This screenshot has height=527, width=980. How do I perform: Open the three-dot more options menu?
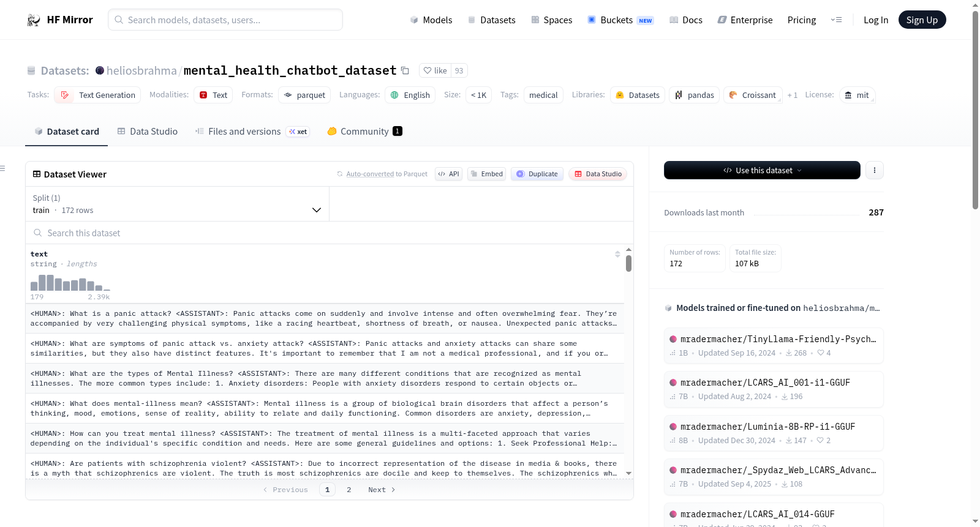click(875, 170)
